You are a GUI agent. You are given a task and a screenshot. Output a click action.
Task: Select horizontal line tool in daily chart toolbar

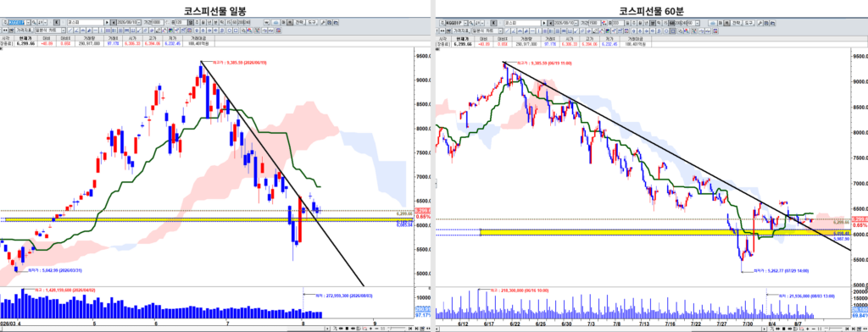pyautogui.click(x=96, y=30)
